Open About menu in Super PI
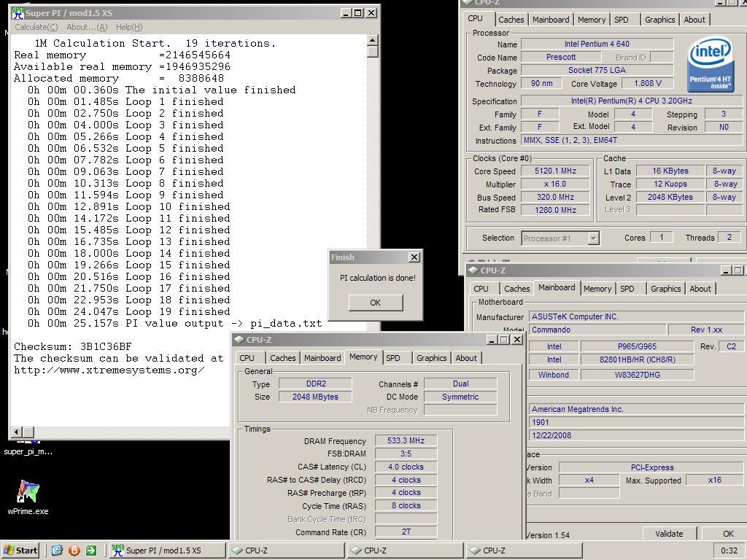This screenshot has width=747, height=560. [87, 27]
